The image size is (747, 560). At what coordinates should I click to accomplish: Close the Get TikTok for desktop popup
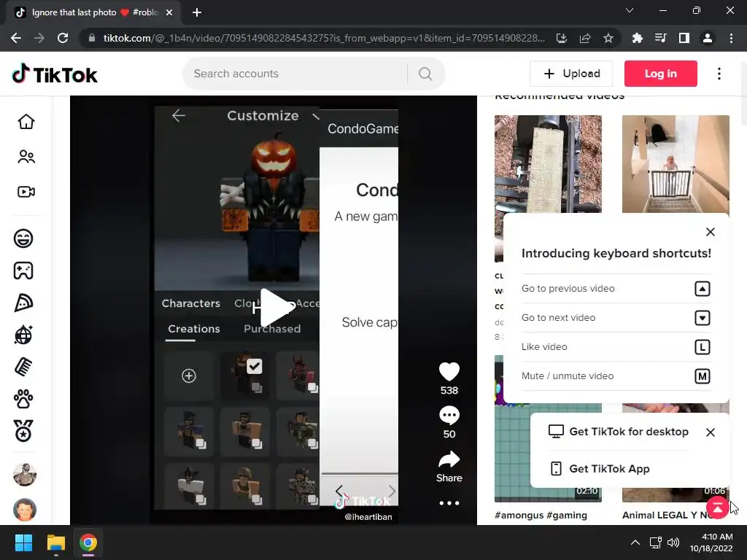[x=710, y=432]
